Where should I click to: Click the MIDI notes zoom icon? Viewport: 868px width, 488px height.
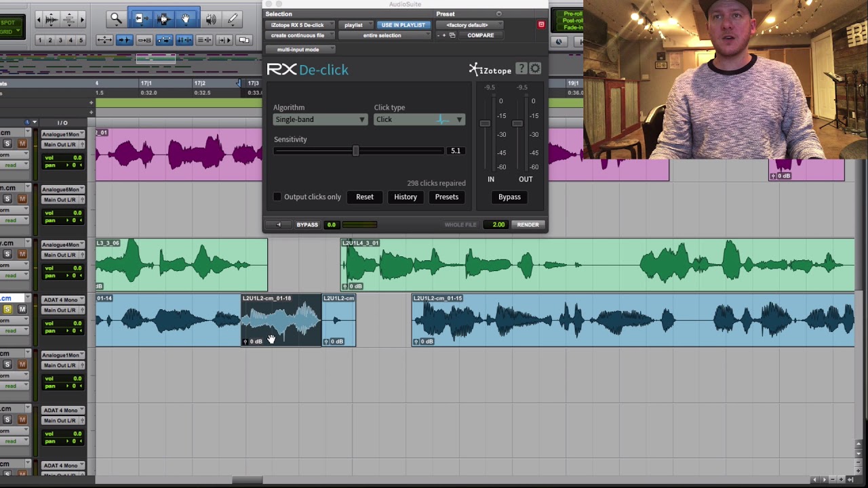(x=68, y=20)
